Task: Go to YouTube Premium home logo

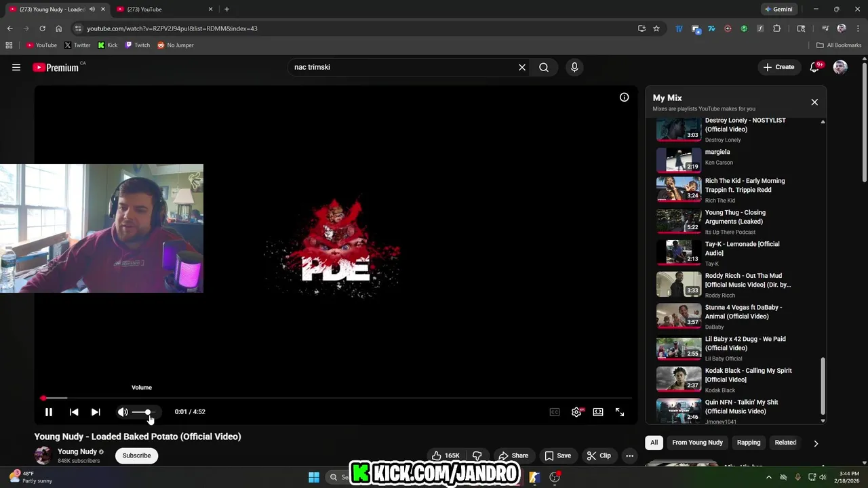Action: pos(56,67)
